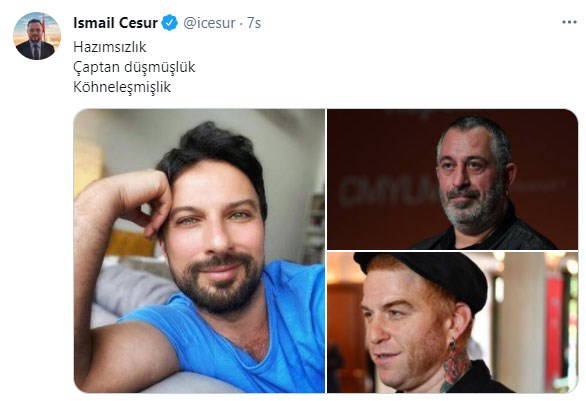Select the tweet line Hazımsızlık
This screenshot has height=401, width=586.
(110, 47)
